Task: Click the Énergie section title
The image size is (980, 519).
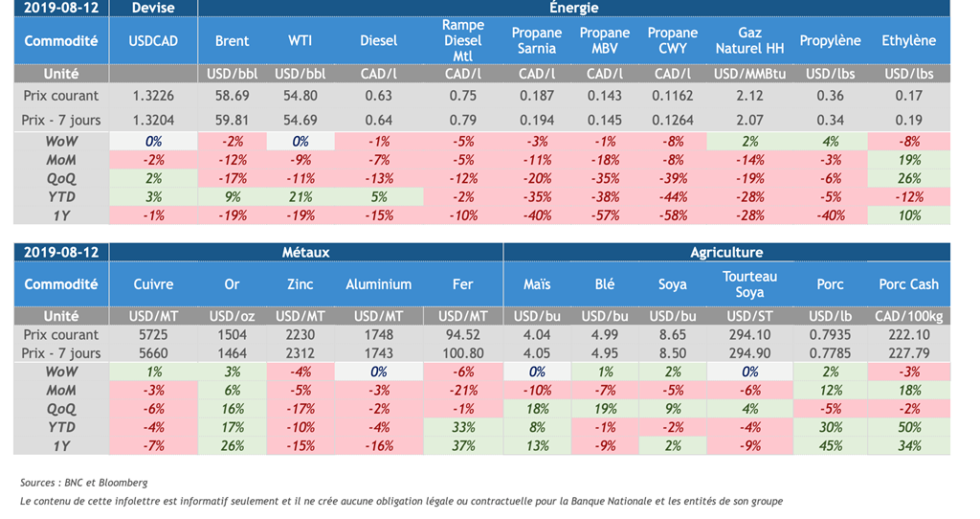Action: tap(574, 8)
